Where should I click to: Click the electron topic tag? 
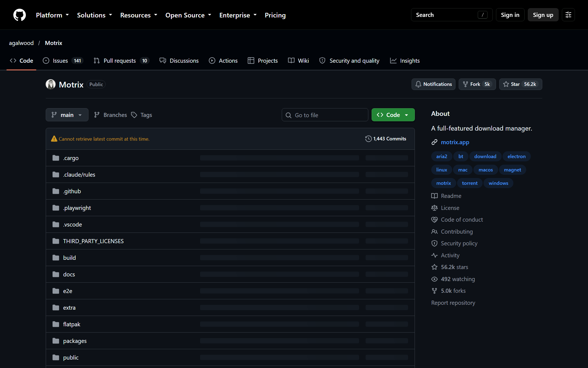516,156
